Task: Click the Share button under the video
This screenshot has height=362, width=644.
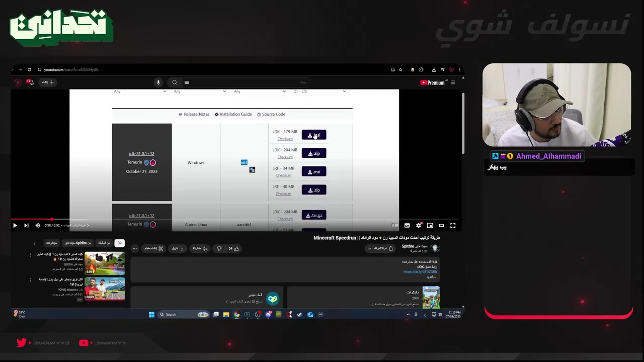Action: click(200, 248)
